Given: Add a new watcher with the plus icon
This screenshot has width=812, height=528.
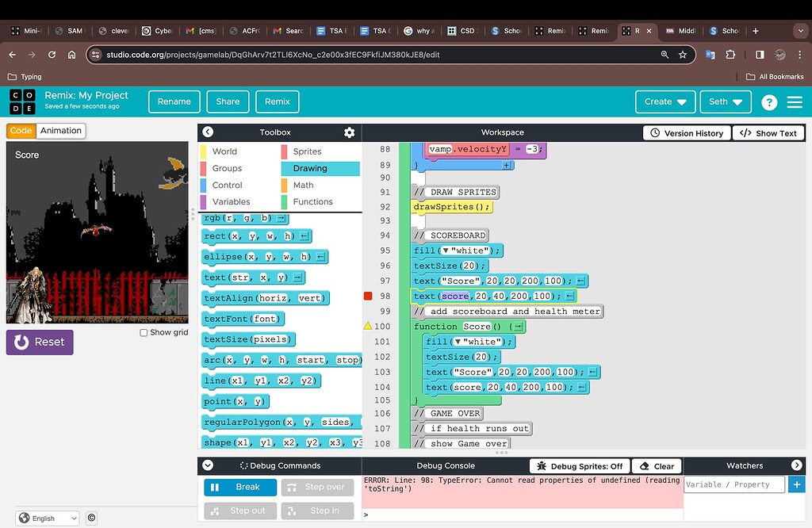Looking at the screenshot, I should coord(797,484).
